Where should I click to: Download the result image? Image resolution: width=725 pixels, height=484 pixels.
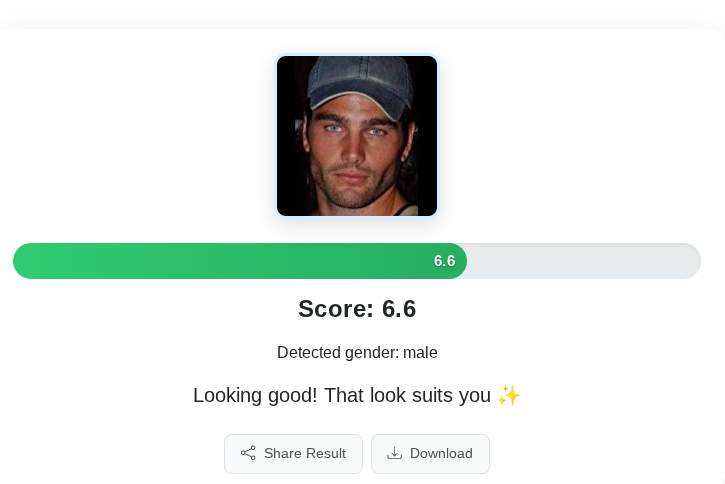point(430,453)
